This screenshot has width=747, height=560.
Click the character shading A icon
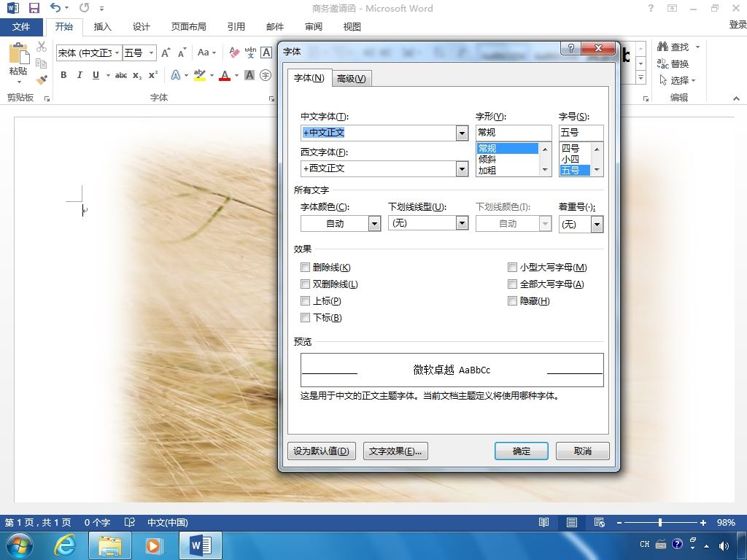click(249, 75)
